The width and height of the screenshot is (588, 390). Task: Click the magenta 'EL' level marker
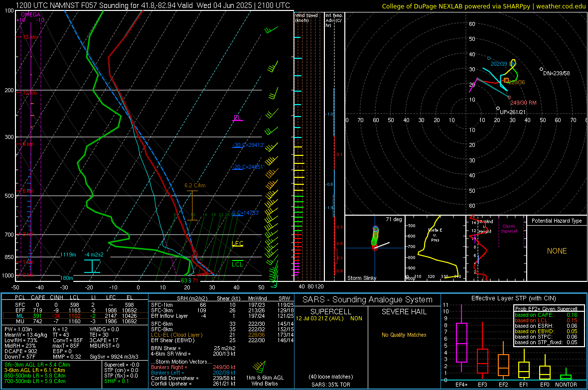click(237, 118)
